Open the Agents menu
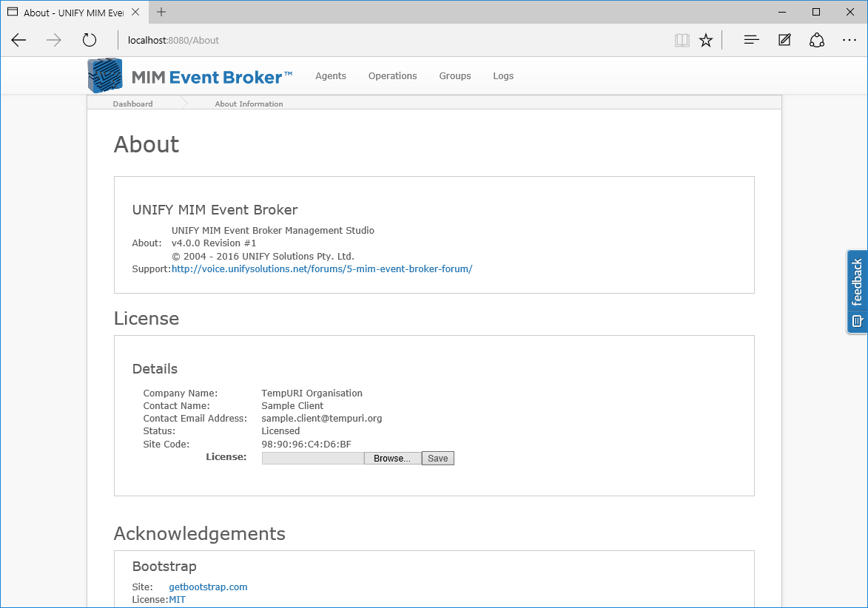 click(x=331, y=75)
